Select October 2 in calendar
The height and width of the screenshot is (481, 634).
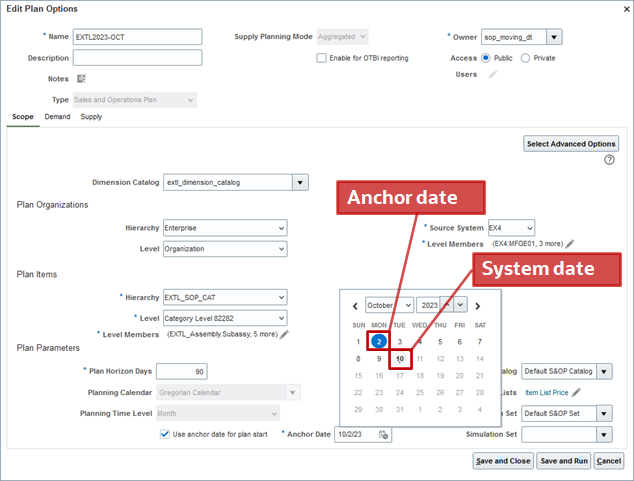click(x=379, y=342)
